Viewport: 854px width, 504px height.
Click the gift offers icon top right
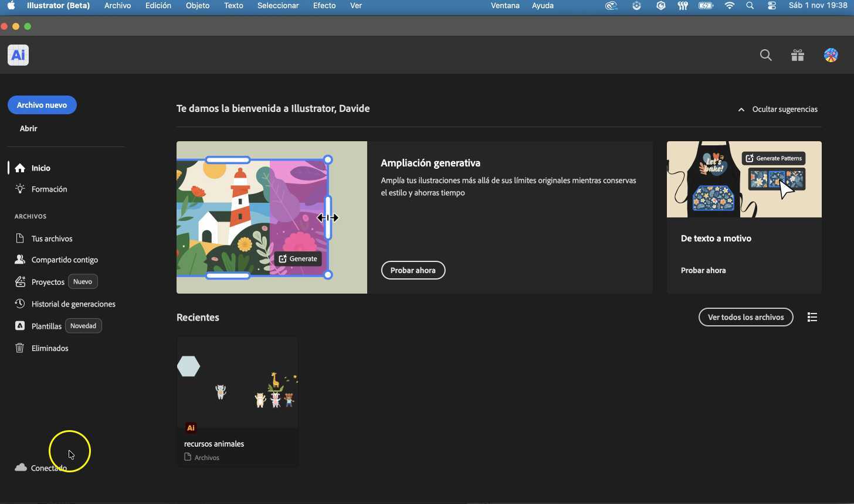pos(797,55)
